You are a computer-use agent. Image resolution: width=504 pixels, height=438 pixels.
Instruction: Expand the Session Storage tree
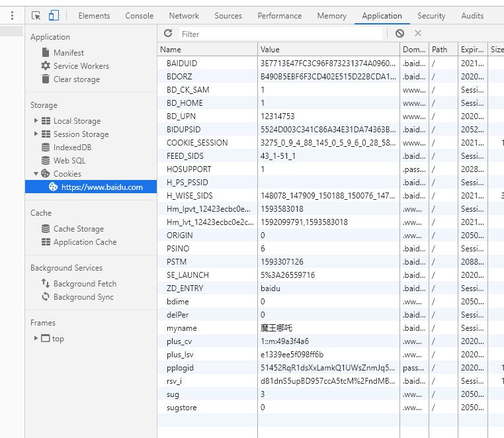(x=36, y=134)
